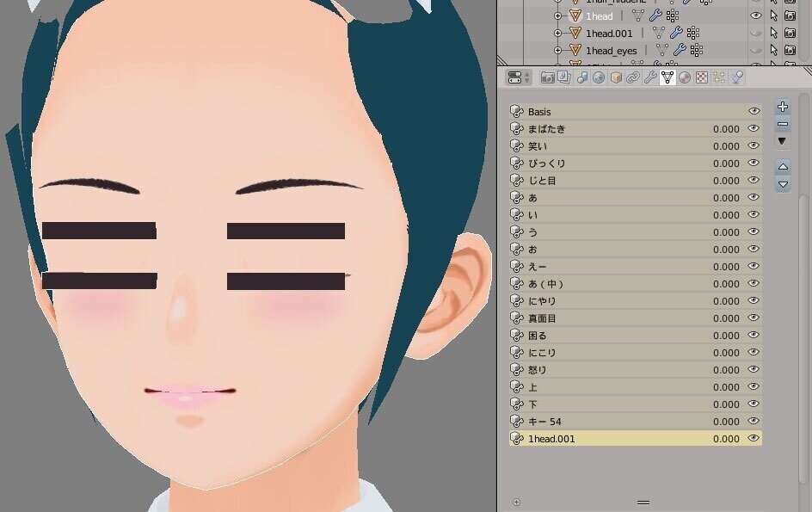Open the Modifiers wrench tab in properties
The height and width of the screenshot is (512, 812).
coord(650,77)
